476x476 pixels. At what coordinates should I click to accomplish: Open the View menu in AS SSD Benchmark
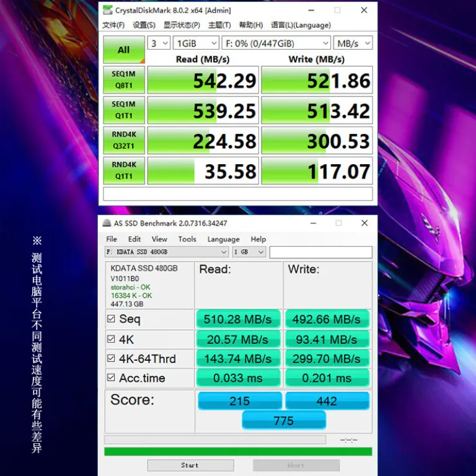point(159,239)
